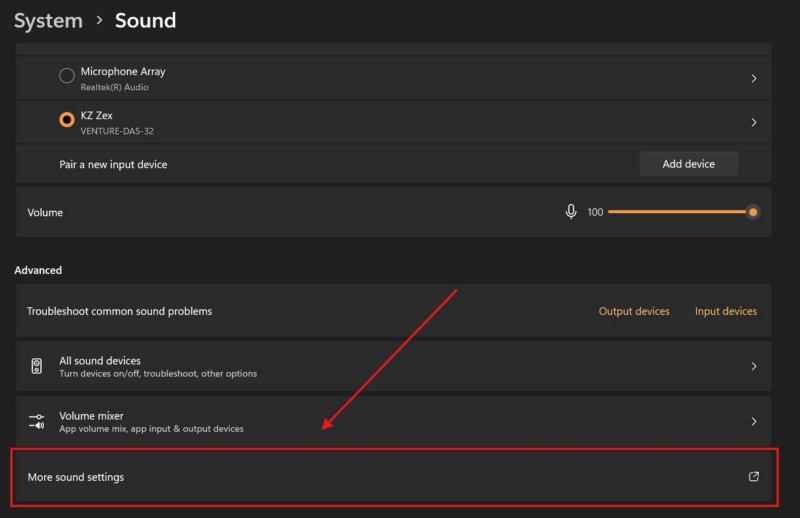The image size is (800, 518).
Task: Select the KZ Zex radio button
Action: (x=67, y=120)
